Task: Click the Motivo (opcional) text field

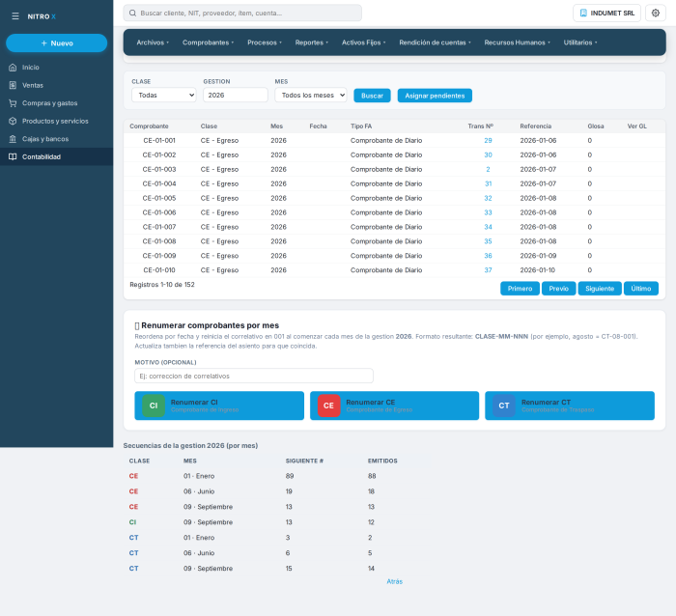Action: point(253,376)
